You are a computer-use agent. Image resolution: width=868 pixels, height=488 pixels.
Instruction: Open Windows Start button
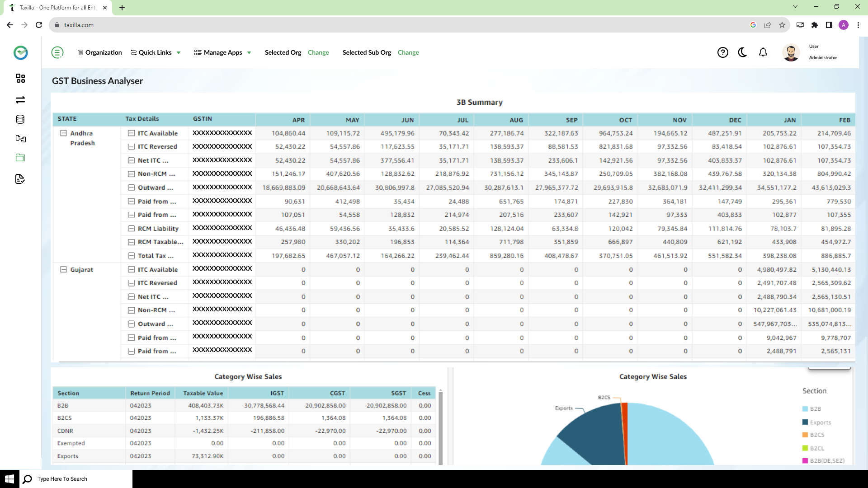coord(9,479)
